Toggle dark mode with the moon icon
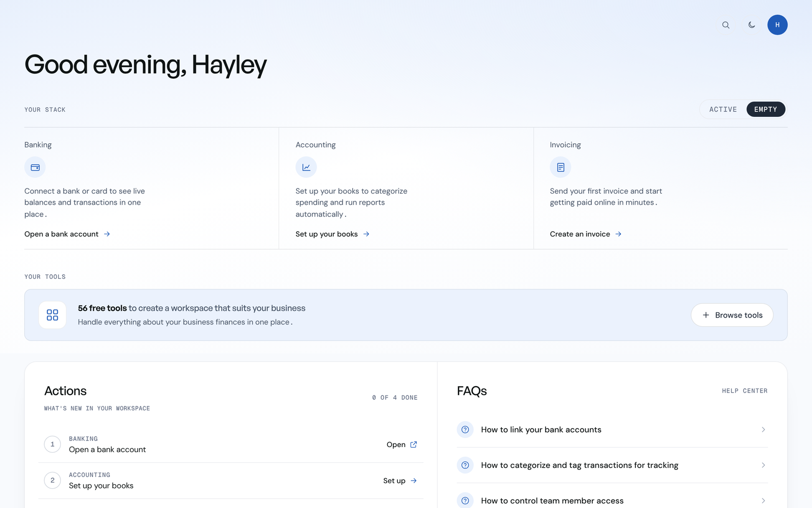This screenshot has height=508, width=812. pyautogui.click(x=752, y=25)
